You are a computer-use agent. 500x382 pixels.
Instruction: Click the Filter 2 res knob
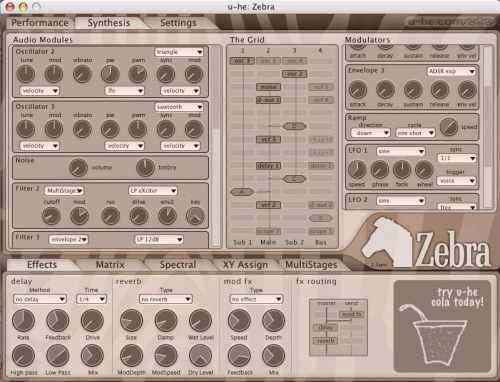click(x=111, y=216)
